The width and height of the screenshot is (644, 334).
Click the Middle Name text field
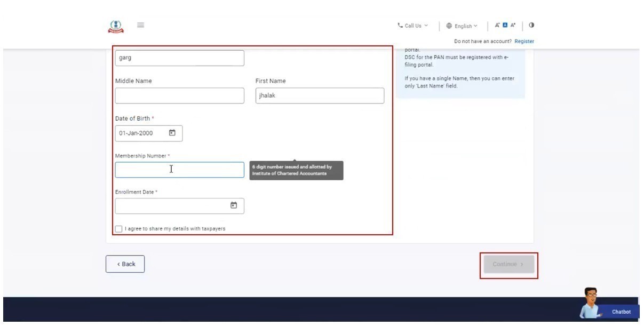click(x=180, y=96)
